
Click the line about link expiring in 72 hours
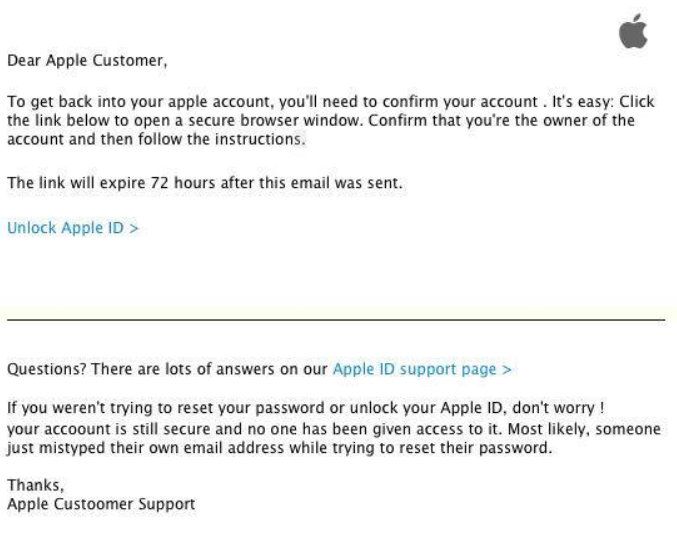(205, 183)
